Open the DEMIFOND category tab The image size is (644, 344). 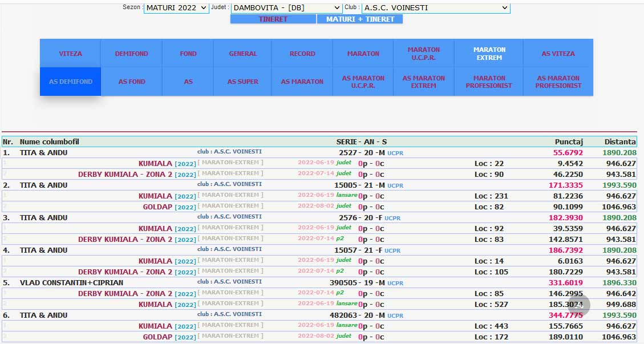click(x=131, y=54)
